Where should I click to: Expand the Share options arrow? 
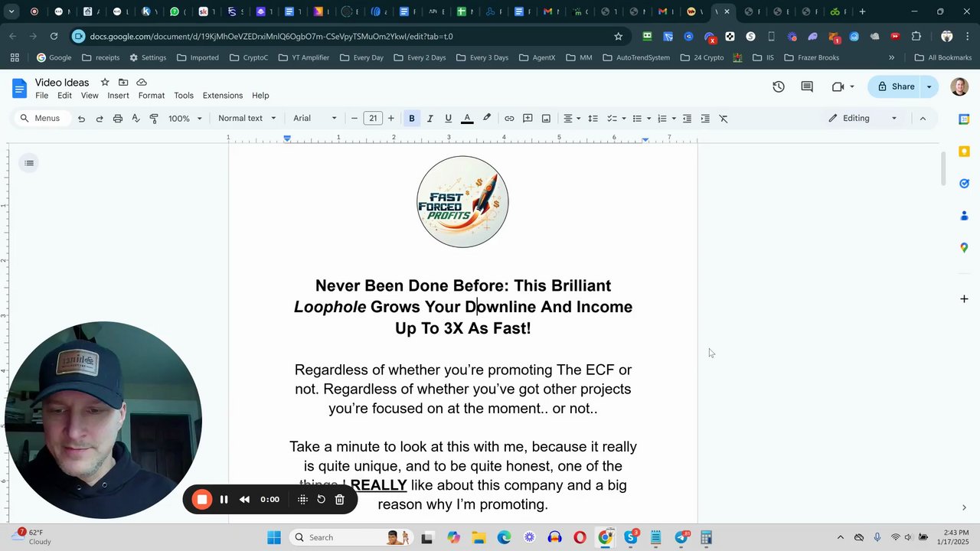click(x=929, y=87)
